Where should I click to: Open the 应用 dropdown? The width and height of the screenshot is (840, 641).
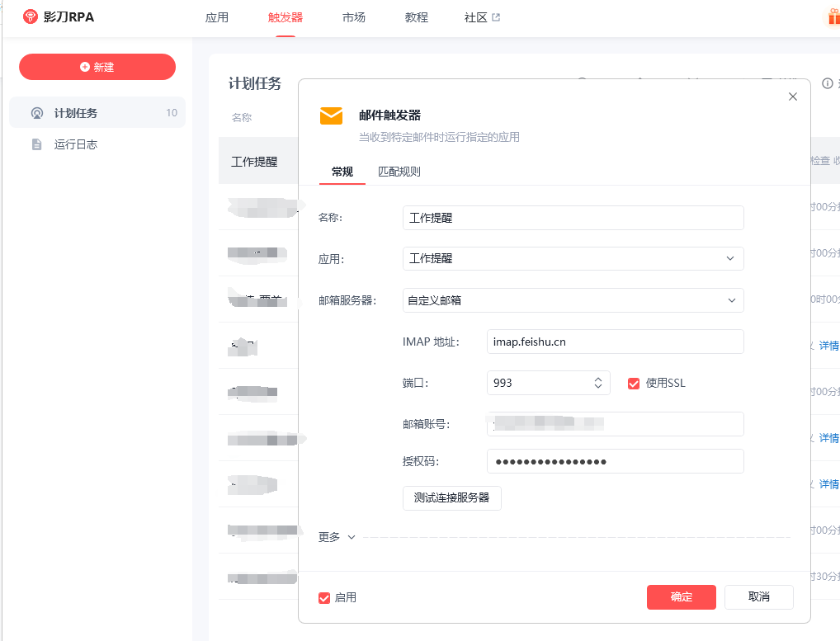click(573, 259)
